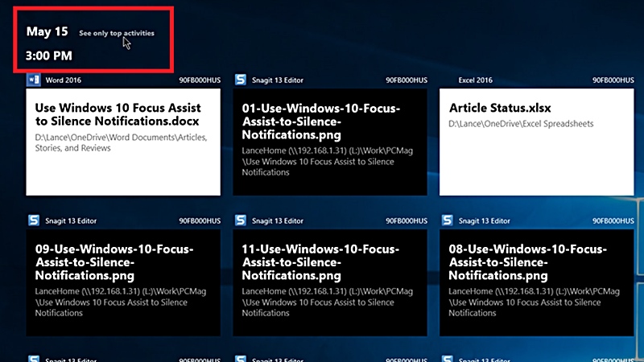Image resolution: width=644 pixels, height=362 pixels.
Task: Click device name 90FB000HUS above Excel card
Action: [610, 80]
